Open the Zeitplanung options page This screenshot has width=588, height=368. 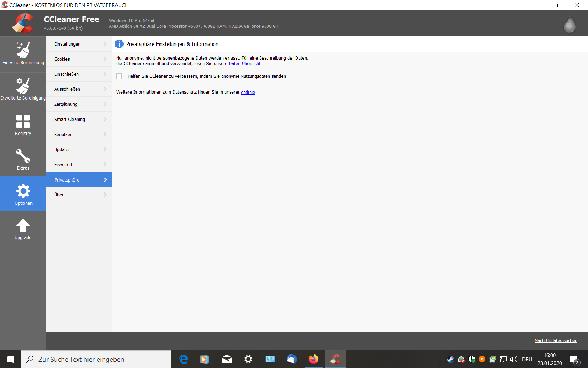coord(79,104)
